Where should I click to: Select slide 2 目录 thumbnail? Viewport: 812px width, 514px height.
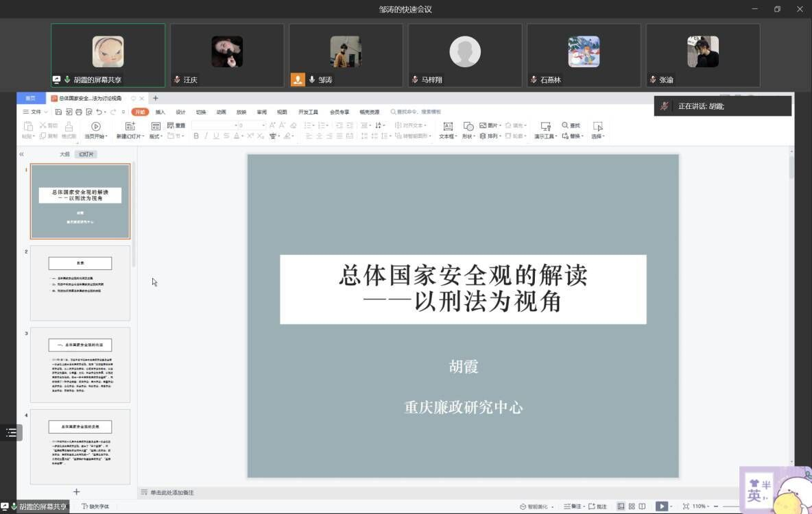pyautogui.click(x=80, y=283)
